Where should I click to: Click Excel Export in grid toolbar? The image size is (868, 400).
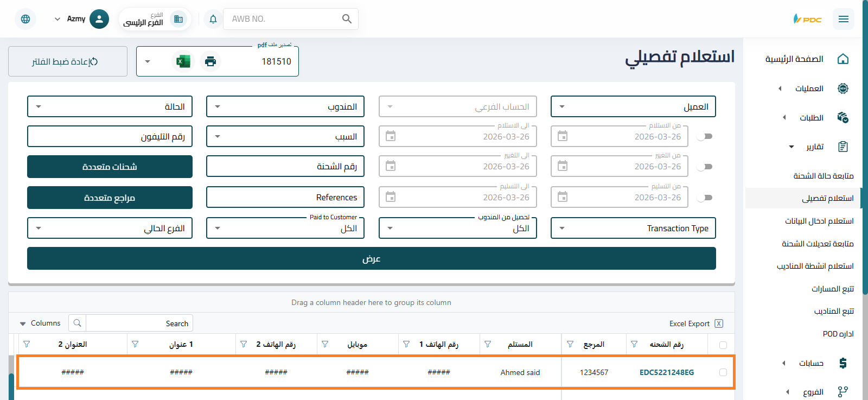click(x=696, y=323)
